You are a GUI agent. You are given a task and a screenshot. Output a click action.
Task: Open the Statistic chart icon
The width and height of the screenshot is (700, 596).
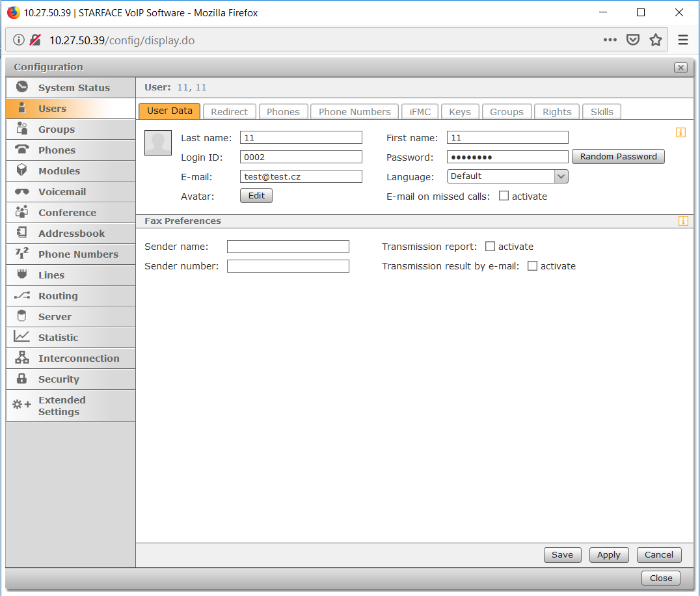click(x=22, y=337)
